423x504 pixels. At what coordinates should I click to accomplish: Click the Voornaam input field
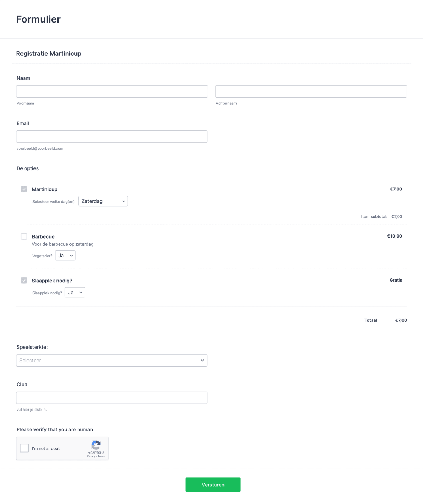click(112, 91)
